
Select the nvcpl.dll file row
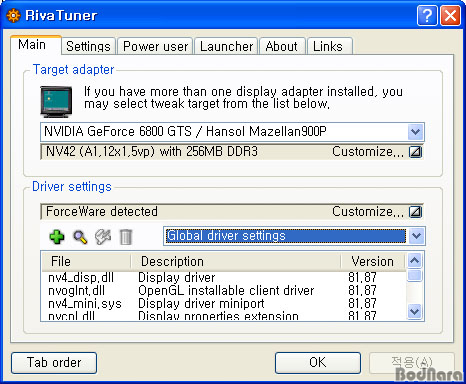click(x=223, y=315)
